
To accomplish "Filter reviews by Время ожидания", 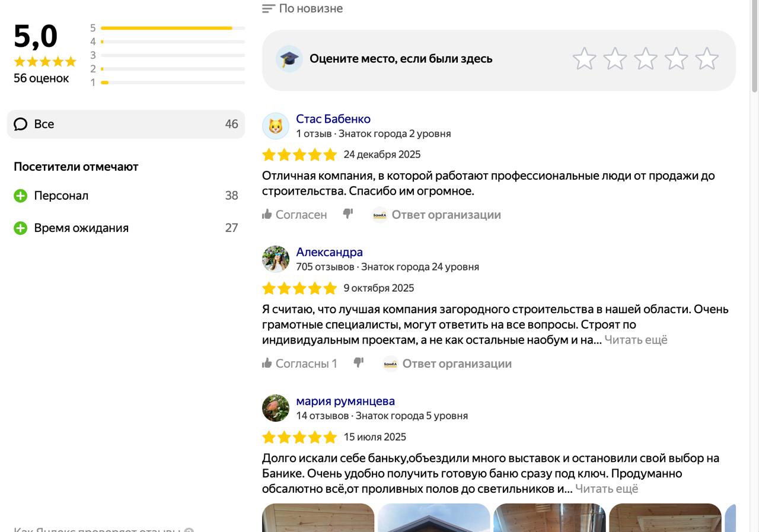I will [x=81, y=228].
